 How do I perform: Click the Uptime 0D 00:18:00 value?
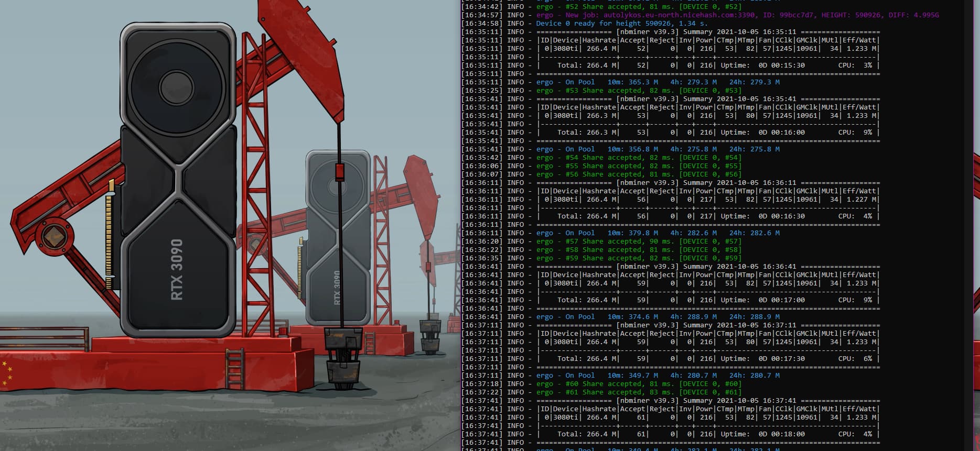[763, 434]
